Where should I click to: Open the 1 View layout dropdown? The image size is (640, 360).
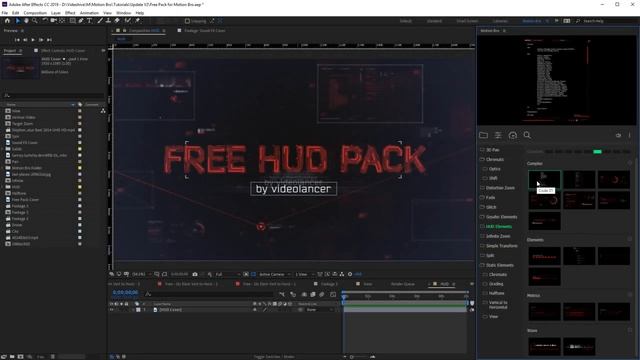304,274
